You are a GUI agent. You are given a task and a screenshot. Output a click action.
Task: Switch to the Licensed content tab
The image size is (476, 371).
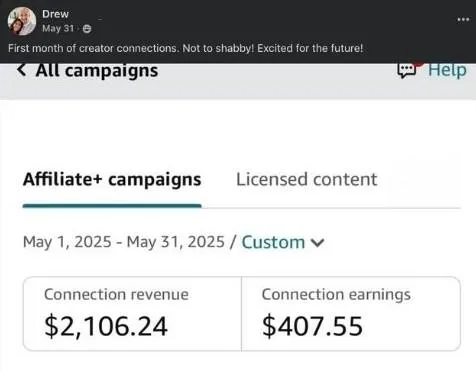(306, 179)
